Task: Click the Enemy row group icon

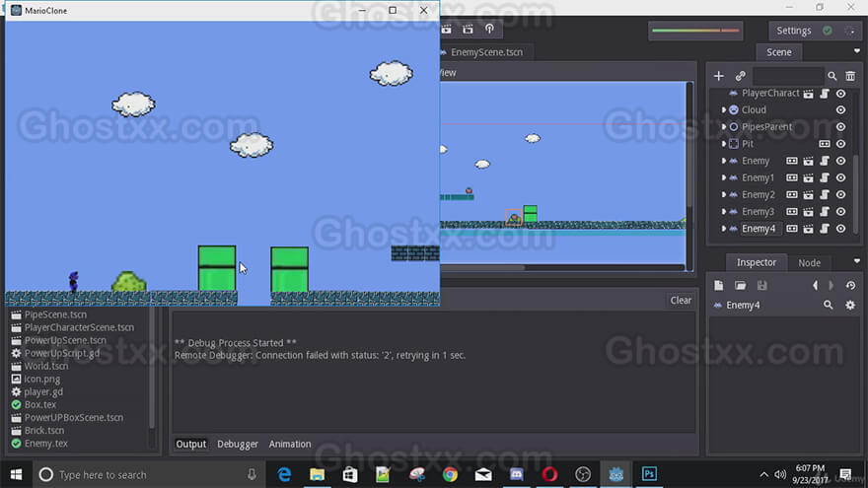Action: coord(792,161)
